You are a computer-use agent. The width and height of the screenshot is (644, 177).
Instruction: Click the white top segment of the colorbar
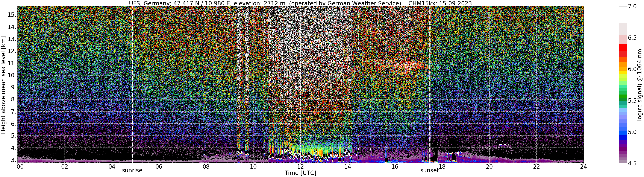coord(623,15)
